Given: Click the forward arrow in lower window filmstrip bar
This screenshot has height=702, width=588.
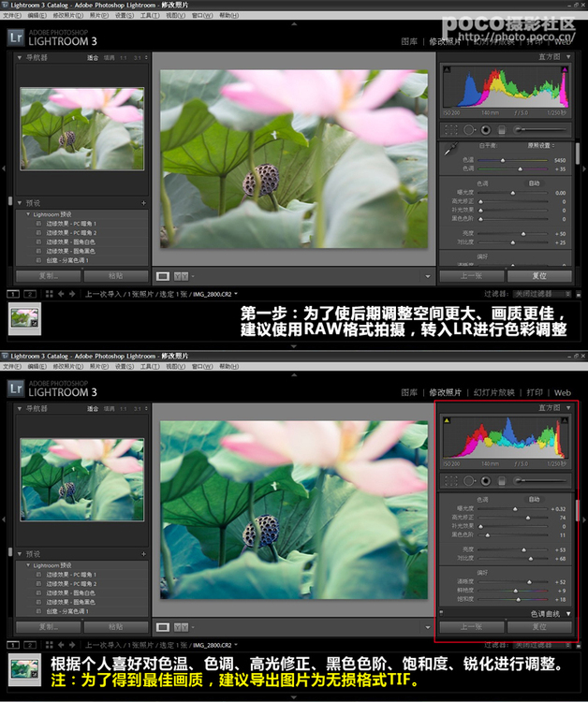Looking at the screenshot, I should 72,645.
